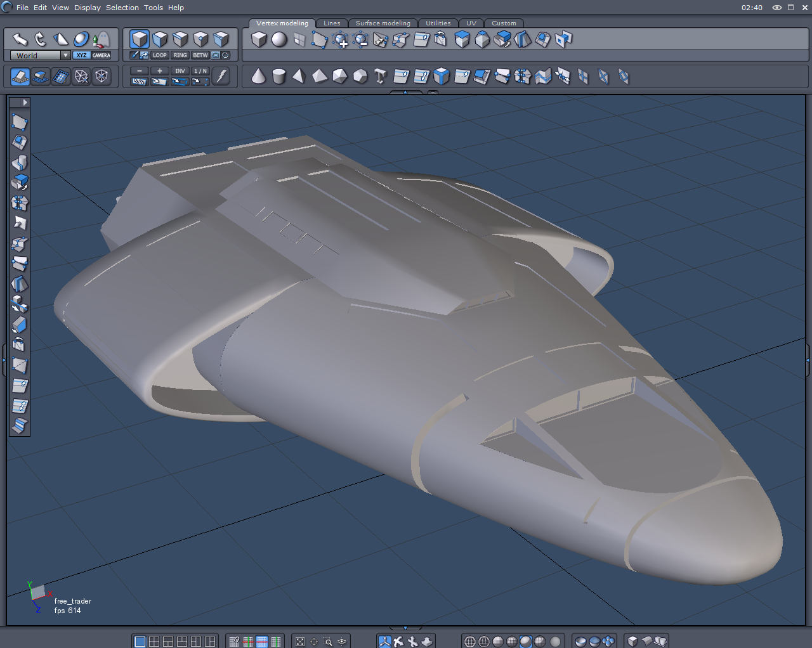Expand the left sidebar shelf arrow
Image resolution: width=812 pixels, height=648 pixels.
25,102
